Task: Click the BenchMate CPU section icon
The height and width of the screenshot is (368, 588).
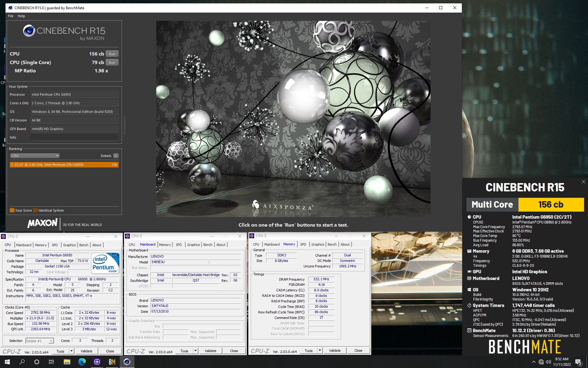Action: point(469,217)
